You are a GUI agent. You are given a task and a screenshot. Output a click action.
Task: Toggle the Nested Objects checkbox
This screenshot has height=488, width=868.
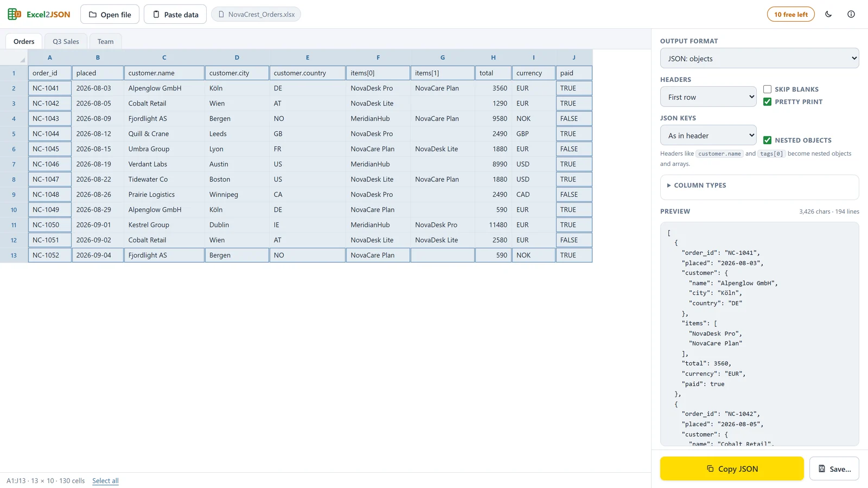pos(767,140)
